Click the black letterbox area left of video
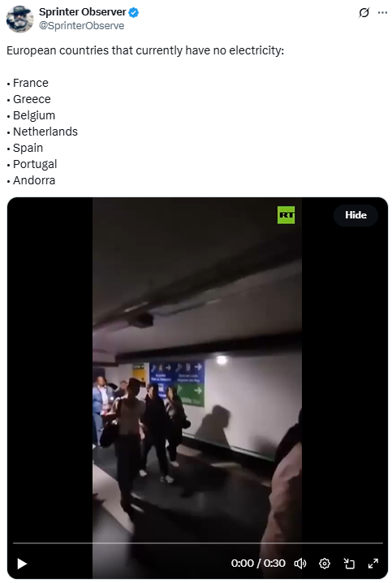Viewport: 392px width, 583px height. click(x=50, y=372)
